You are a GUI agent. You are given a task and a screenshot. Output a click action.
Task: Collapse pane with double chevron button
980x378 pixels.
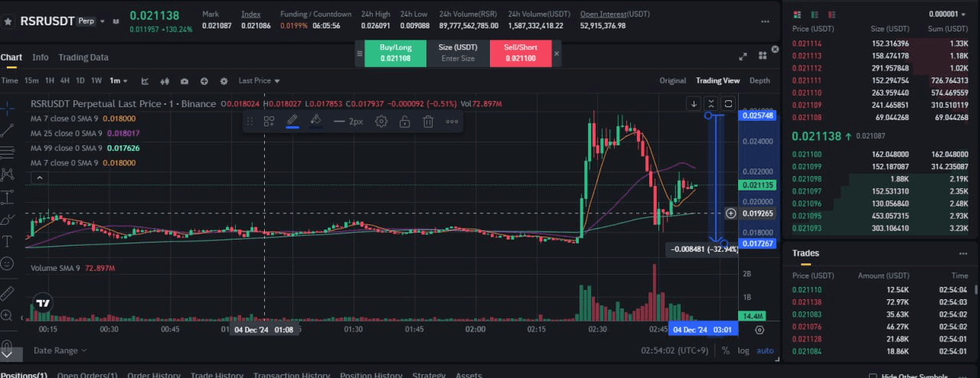pyautogui.click(x=711, y=103)
